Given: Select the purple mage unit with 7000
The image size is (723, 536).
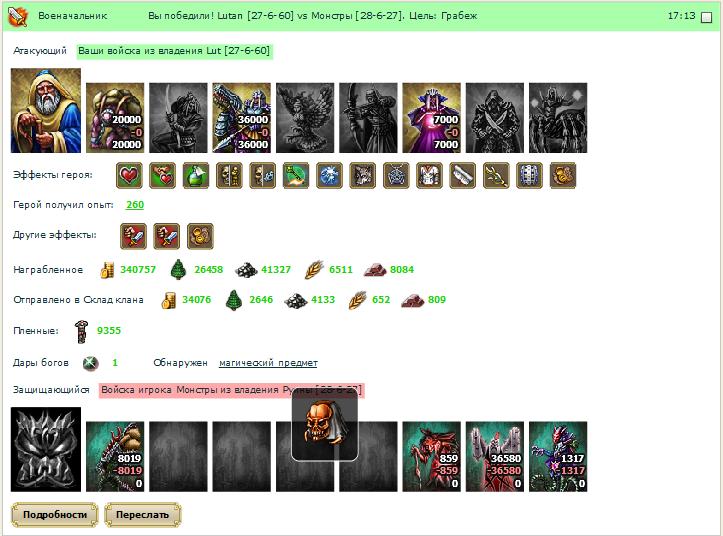Looking at the screenshot, I should click(x=432, y=118).
